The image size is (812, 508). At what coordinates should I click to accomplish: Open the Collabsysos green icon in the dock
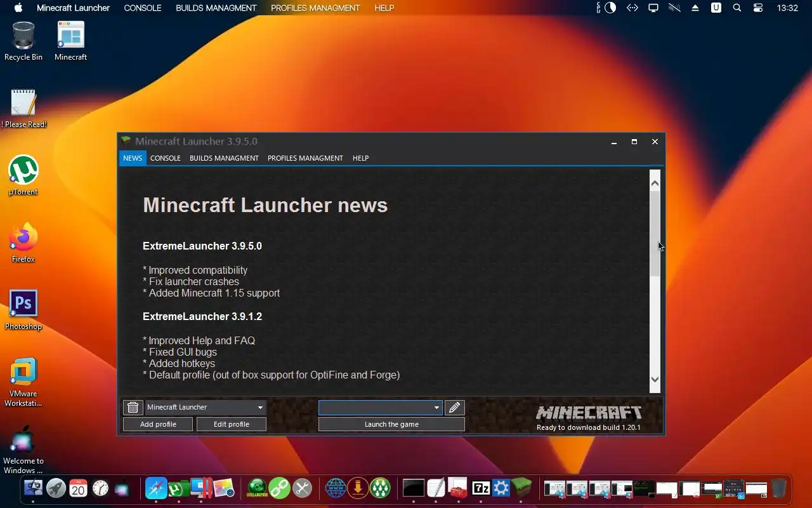[257, 488]
